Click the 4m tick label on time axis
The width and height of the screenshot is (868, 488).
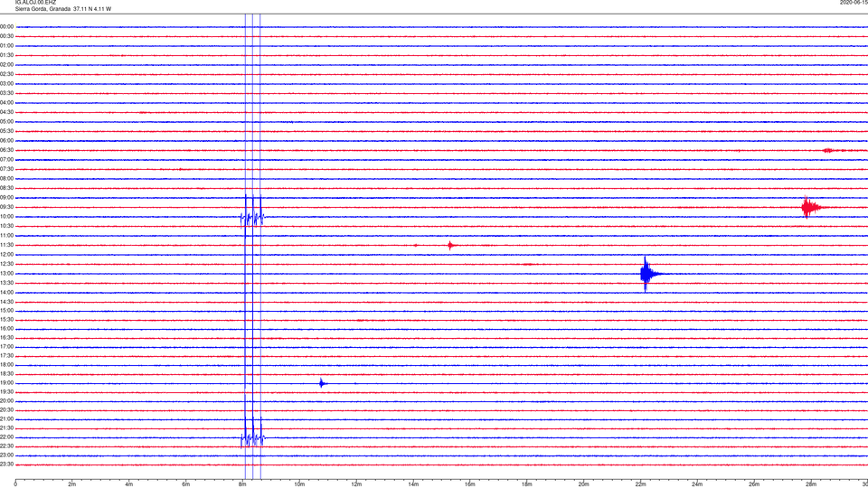pos(129,484)
